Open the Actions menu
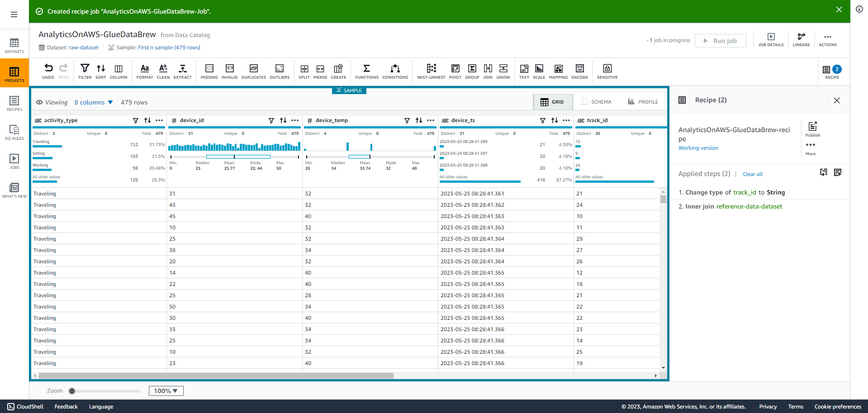 click(828, 40)
